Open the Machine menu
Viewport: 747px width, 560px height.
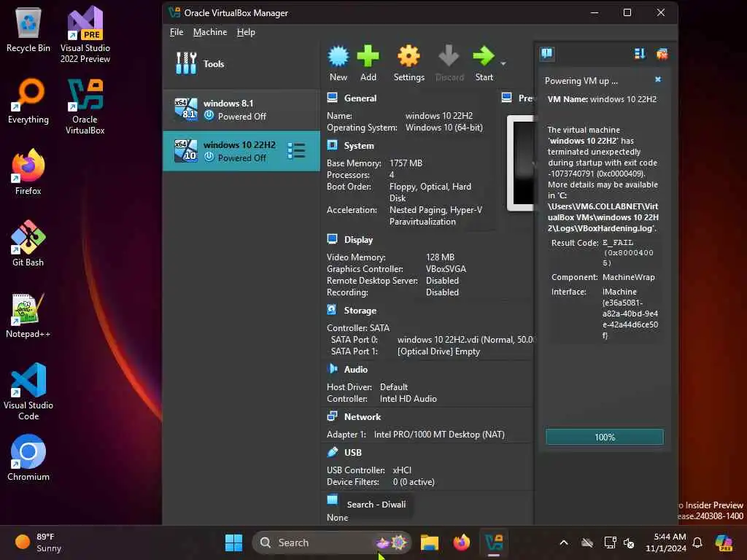(x=209, y=32)
